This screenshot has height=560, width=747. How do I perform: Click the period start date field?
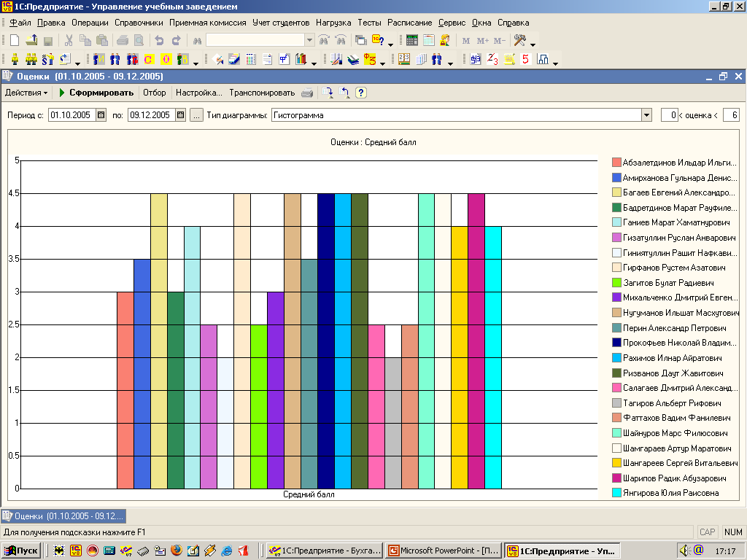point(72,114)
